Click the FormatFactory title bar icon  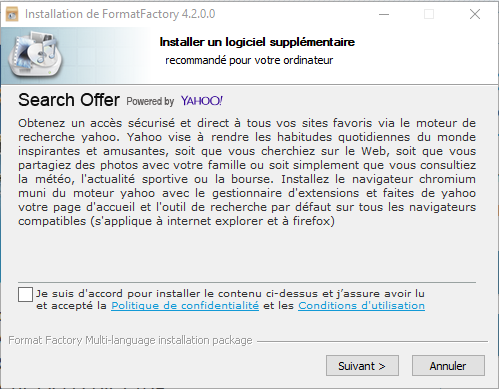pos(12,14)
